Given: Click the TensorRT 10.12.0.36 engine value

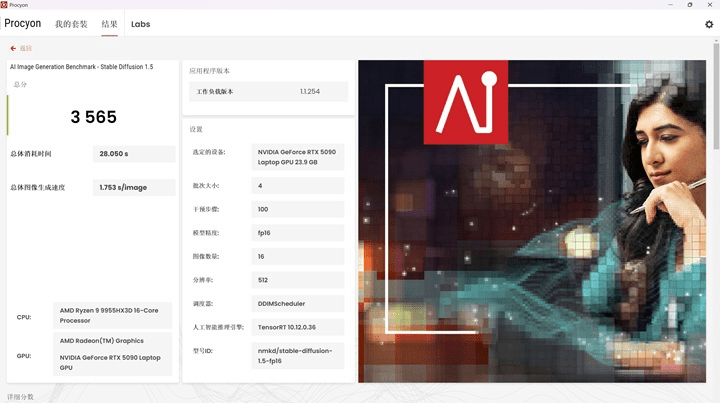Looking at the screenshot, I should (298, 327).
